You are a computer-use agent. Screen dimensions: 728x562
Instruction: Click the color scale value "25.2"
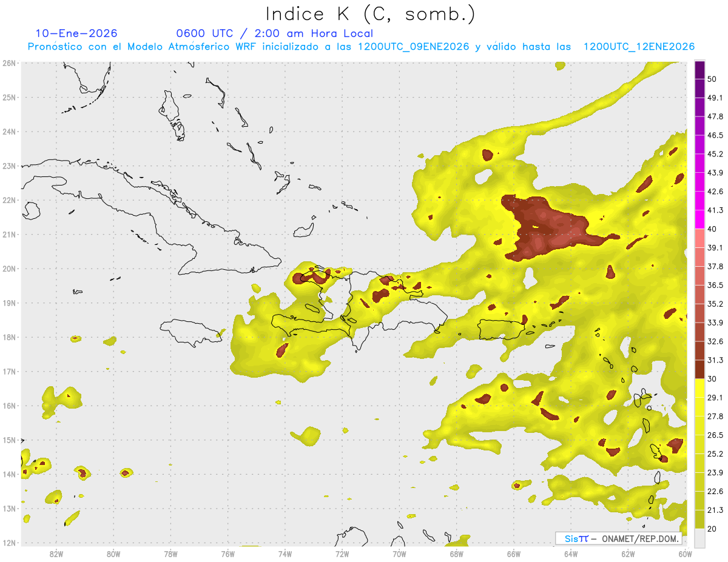tap(715, 454)
